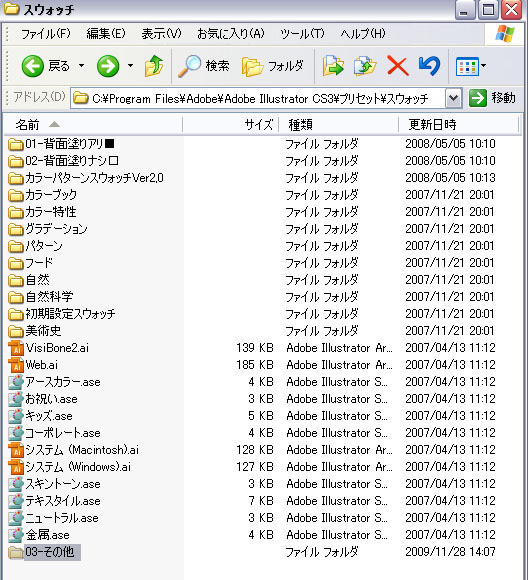
Task: Select the テキスタイル.ase file icon
Action: (x=16, y=501)
